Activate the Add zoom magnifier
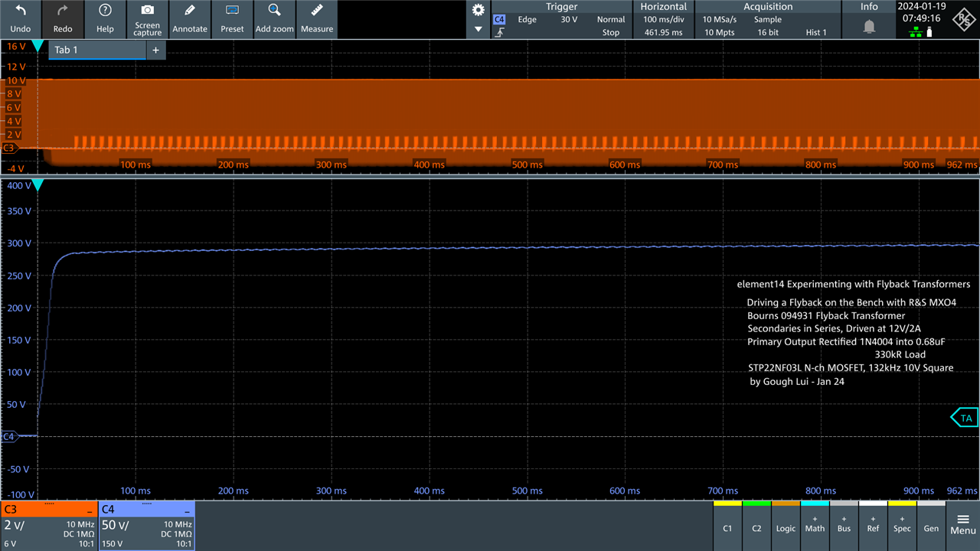The width and height of the screenshot is (980, 551). pos(274,19)
